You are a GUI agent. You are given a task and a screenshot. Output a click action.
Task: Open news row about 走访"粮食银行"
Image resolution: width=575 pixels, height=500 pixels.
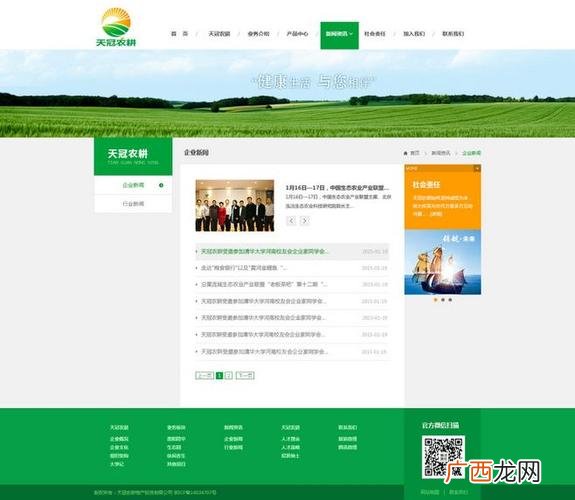[x=292, y=268]
